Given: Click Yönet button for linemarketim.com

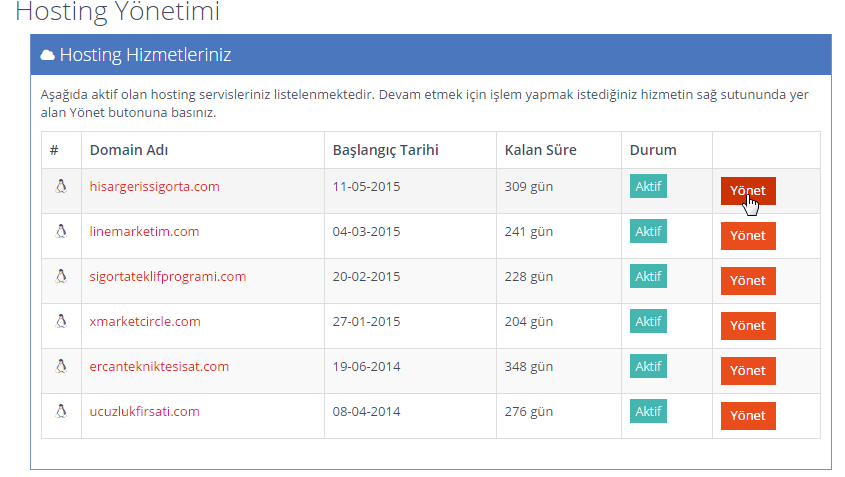Looking at the screenshot, I should [x=748, y=236].
